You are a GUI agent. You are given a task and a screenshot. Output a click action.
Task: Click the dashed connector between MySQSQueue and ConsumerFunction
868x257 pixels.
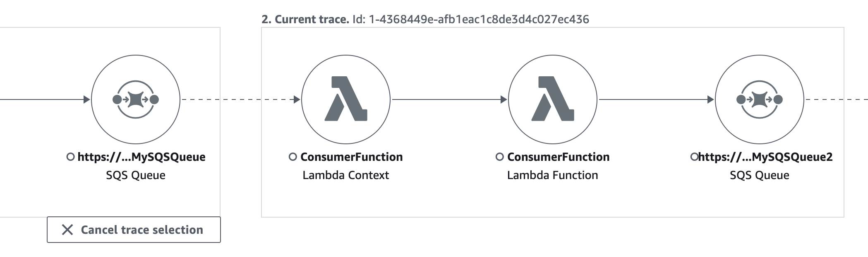[240, 99]
